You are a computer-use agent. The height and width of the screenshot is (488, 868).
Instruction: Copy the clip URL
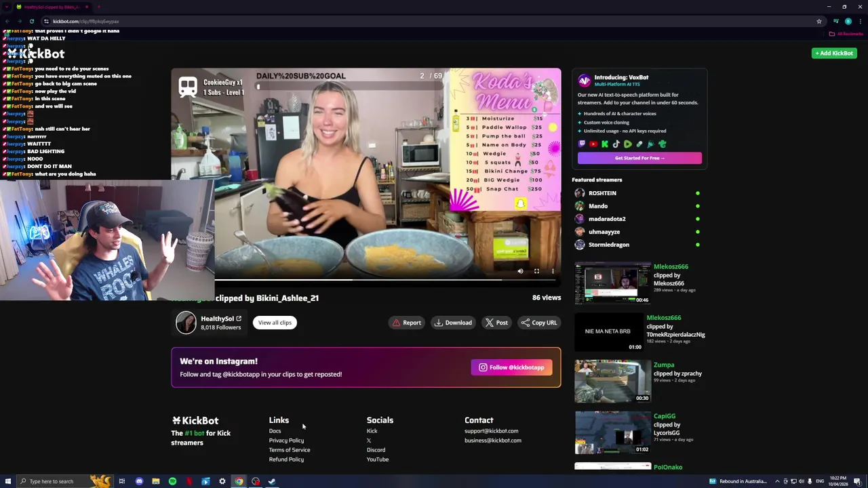(539, 323)
